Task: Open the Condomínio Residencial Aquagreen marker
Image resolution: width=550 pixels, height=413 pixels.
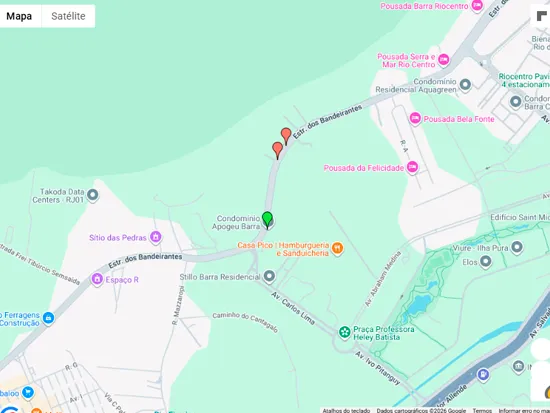Action: pos(465,84)
